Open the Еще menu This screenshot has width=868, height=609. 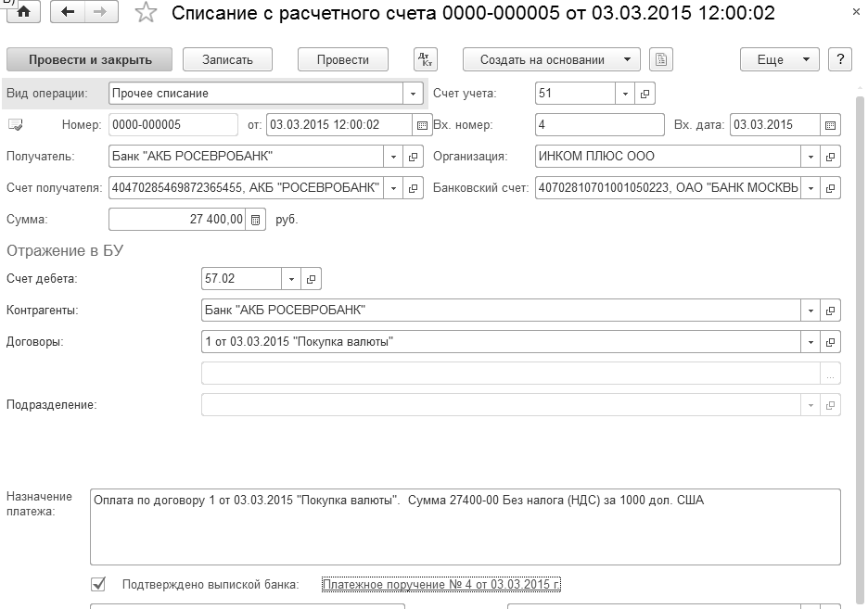point(779,59)
